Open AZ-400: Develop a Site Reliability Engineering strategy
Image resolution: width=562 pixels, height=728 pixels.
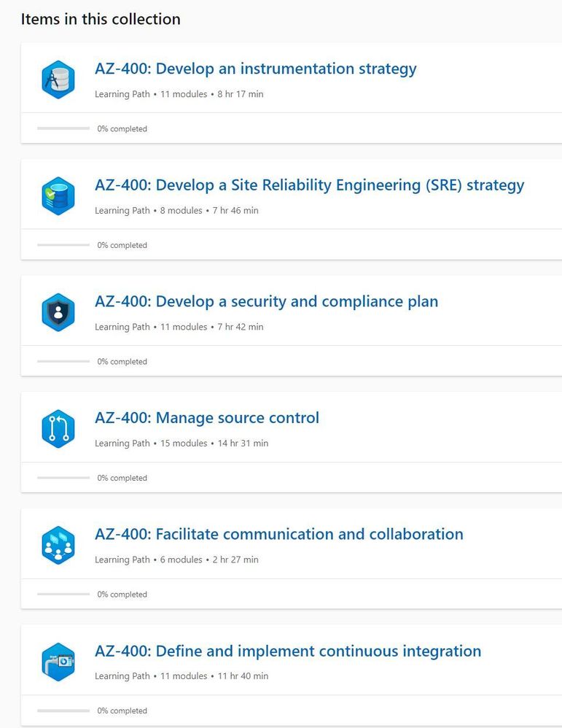310,185
